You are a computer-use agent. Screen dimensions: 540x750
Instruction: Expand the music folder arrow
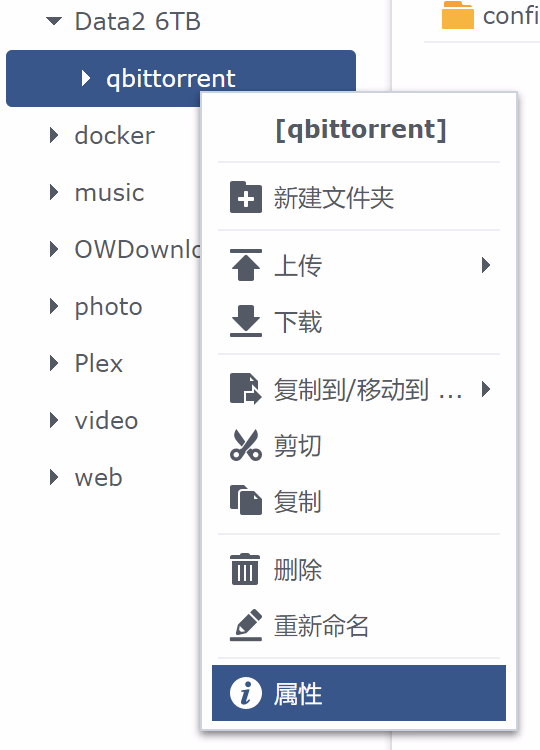tap(54, 192)
